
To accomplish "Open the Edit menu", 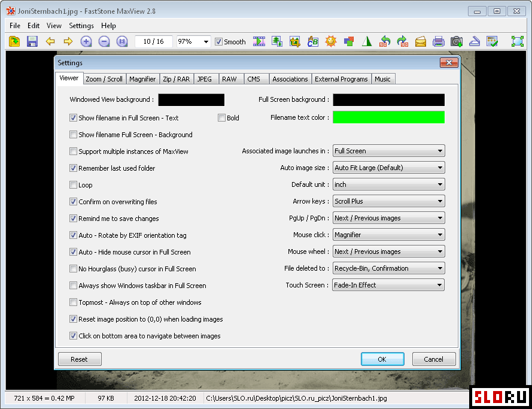I will tap(34, 26).
